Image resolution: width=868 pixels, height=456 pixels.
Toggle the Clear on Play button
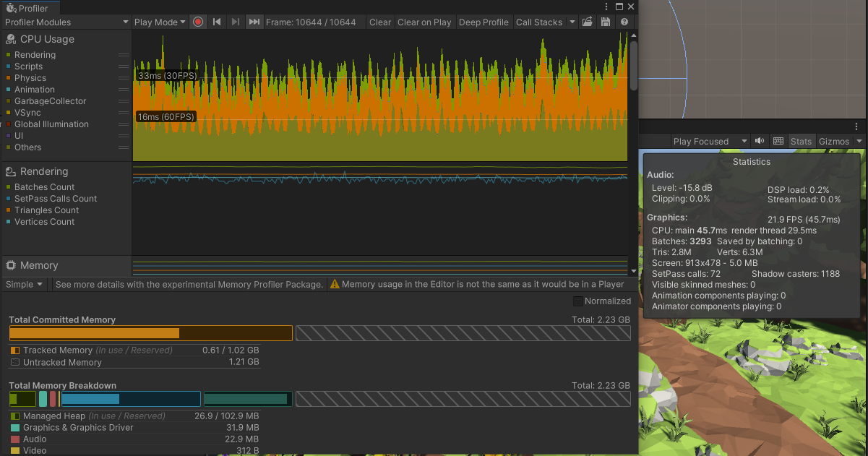click(424, 22)
